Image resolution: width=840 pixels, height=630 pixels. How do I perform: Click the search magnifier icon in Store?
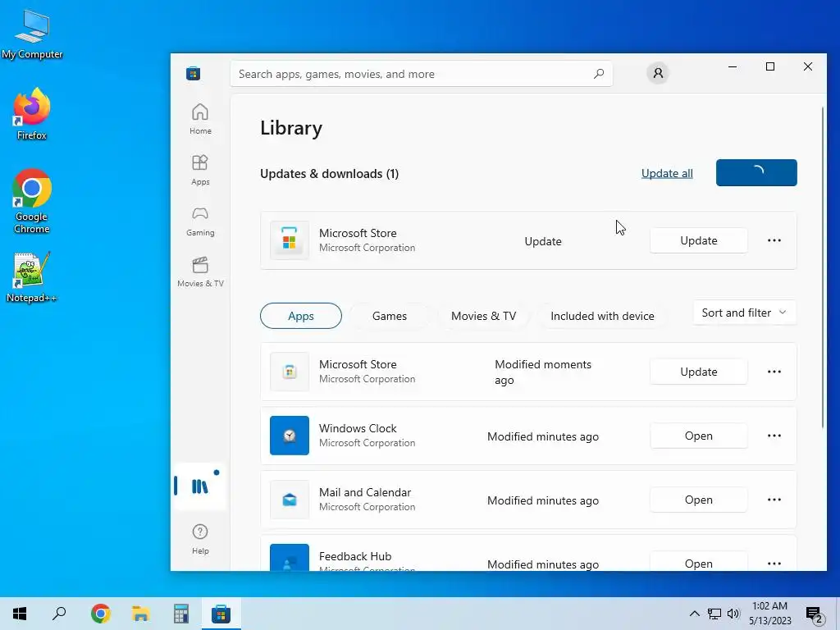click(x=598, y=73)
